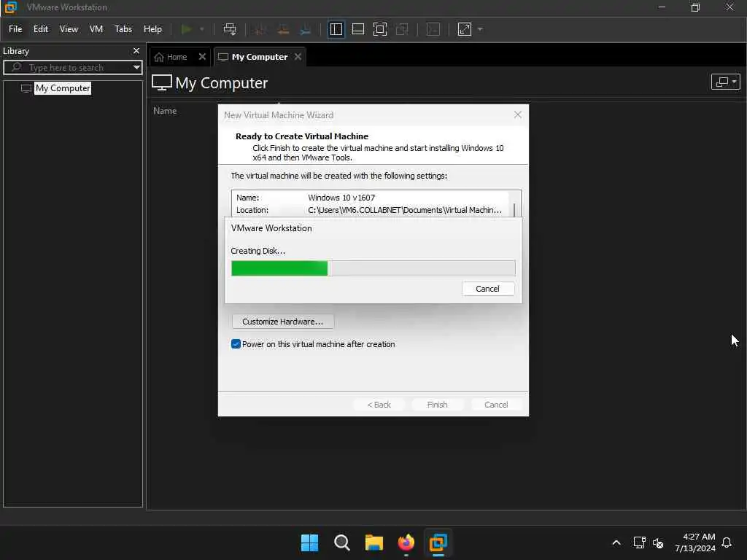Toggle the thumbnail bar view icon
Screen dimensions: 747x560
[x=357, y=29]
